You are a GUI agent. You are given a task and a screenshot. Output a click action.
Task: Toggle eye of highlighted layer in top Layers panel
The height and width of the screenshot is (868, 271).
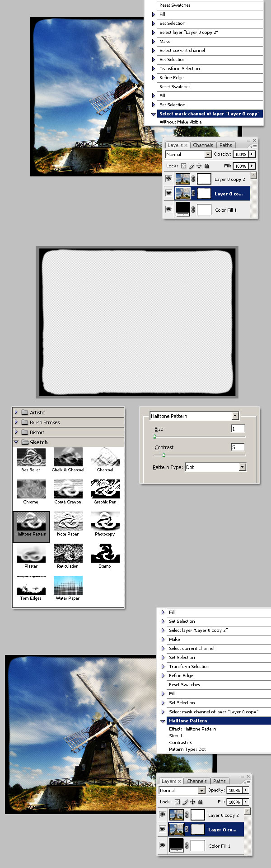coord(168,194)
